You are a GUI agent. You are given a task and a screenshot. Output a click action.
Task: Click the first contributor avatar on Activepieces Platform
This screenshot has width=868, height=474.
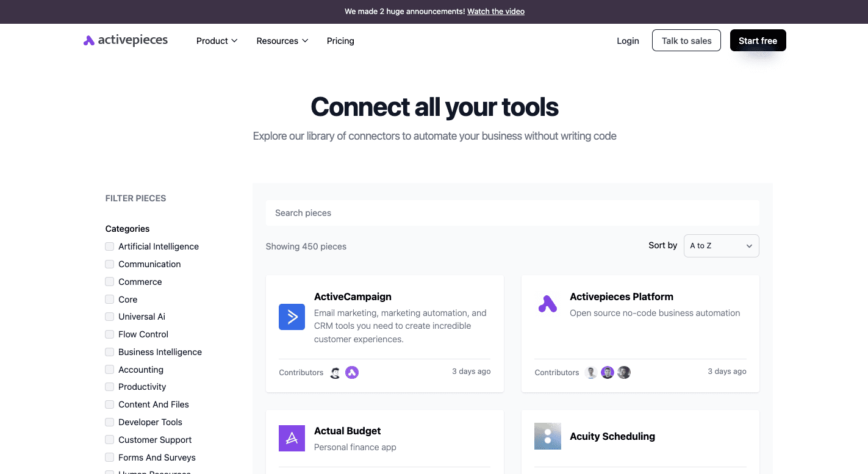coord(590,372)
